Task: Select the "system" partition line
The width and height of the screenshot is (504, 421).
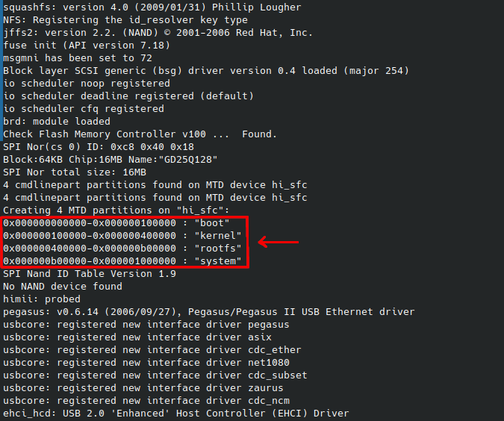Action: (x=122, y=261)
